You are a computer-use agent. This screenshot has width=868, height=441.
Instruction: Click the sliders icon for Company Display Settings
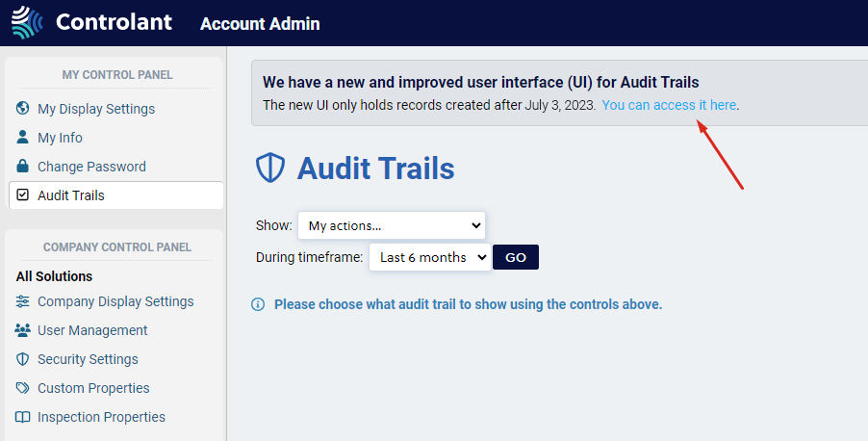click(23, 301)
